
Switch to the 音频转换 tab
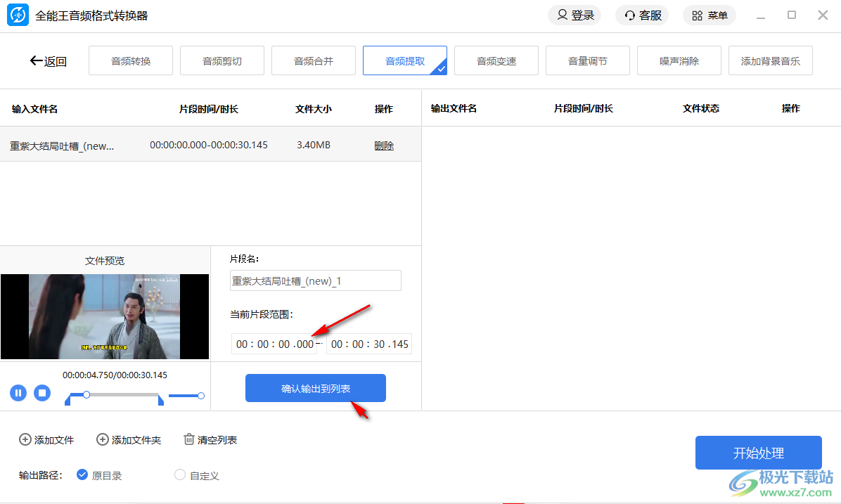pyautogui.click(x=130, y=60)
